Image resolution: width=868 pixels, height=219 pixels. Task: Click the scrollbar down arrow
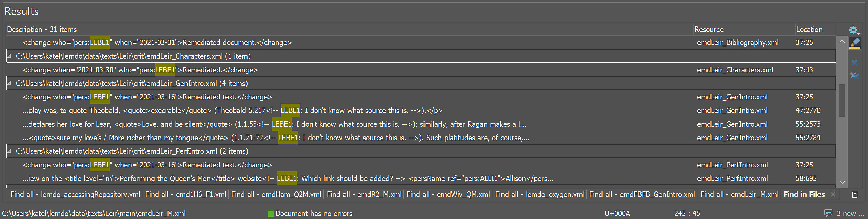click(x=842, y=182)
